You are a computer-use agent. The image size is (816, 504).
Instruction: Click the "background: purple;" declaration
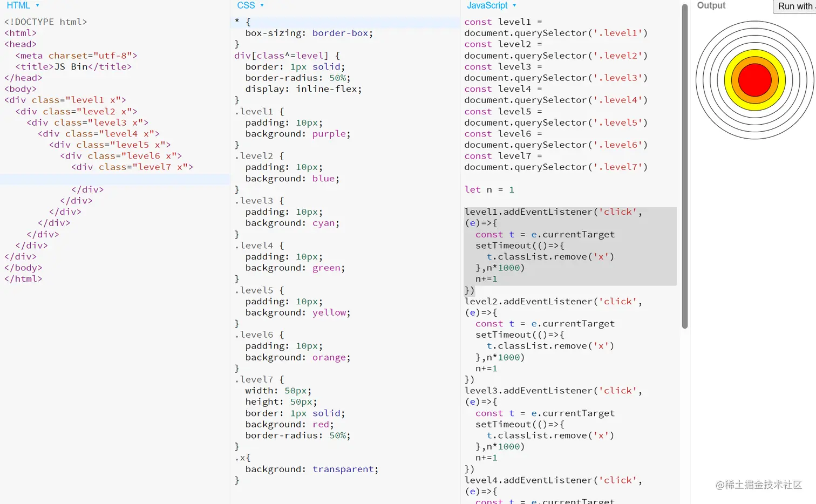click(298, 134)
